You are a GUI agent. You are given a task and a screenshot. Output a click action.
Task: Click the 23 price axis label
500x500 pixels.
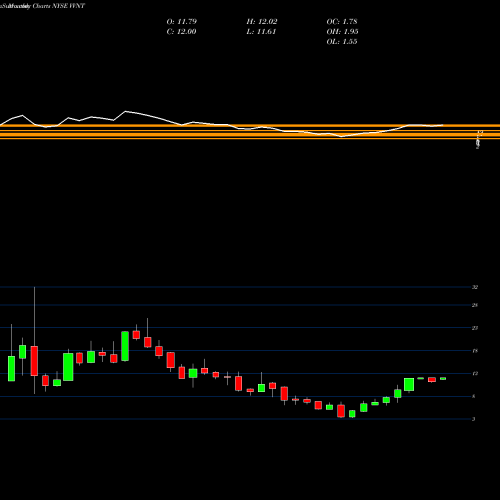(475, 328)
